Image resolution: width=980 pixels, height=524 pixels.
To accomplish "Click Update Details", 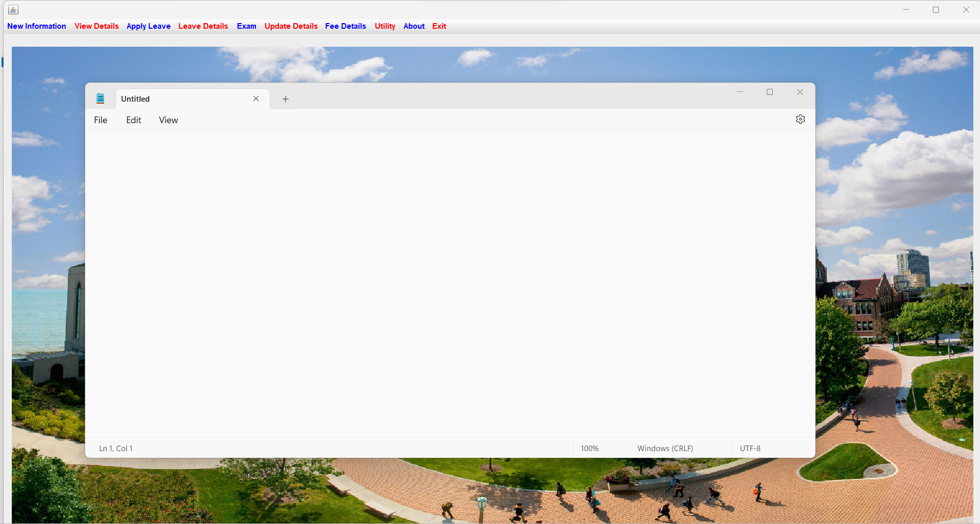I will (x=290, y=26).
